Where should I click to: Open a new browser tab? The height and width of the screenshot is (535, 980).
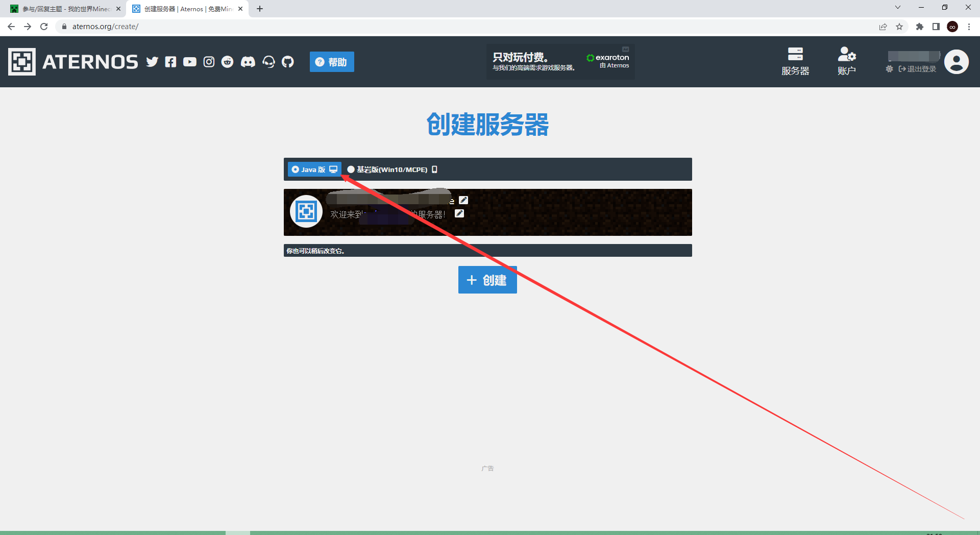click(260, 9)
